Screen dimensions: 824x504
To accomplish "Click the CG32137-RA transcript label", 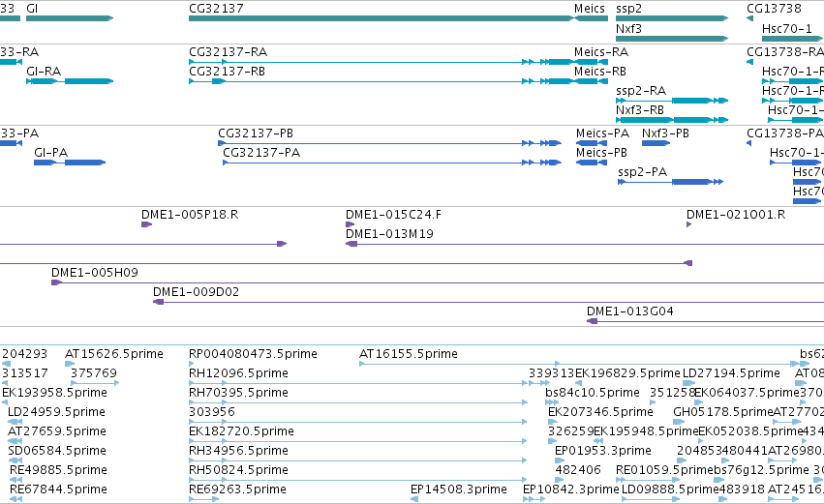I will [x=229, y=52].
